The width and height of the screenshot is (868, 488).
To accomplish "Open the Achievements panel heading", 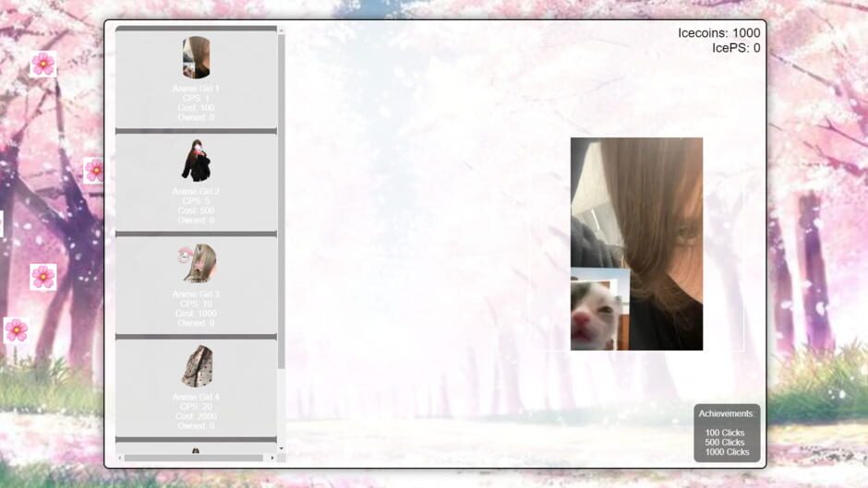I will pos(726,414).
